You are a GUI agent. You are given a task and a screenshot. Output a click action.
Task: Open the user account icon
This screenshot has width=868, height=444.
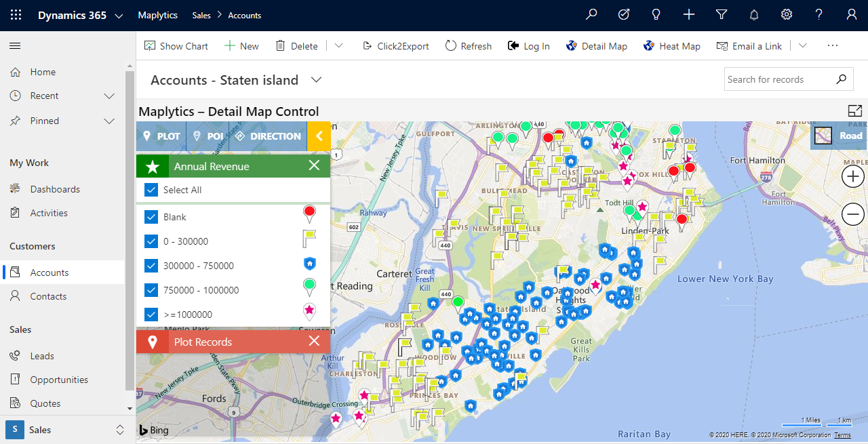[852, 15]
